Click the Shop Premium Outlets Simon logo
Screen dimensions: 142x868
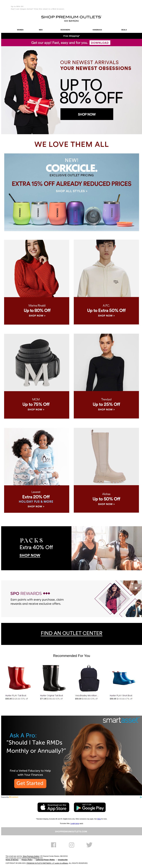coord(71,18)
